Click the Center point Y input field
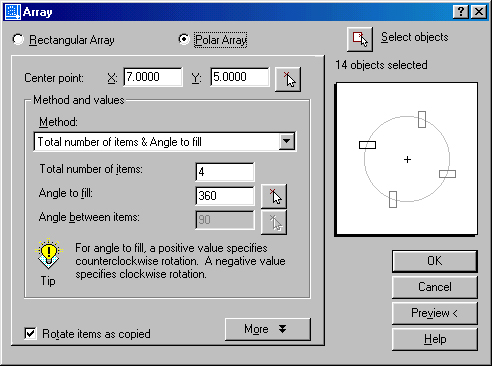This screenshot has width=492, height=366. pos(240,77)
